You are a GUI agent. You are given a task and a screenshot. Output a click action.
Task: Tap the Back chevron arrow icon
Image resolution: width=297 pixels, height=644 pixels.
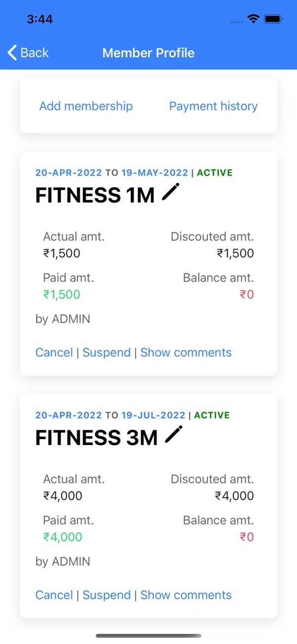(x=12, y=53)
